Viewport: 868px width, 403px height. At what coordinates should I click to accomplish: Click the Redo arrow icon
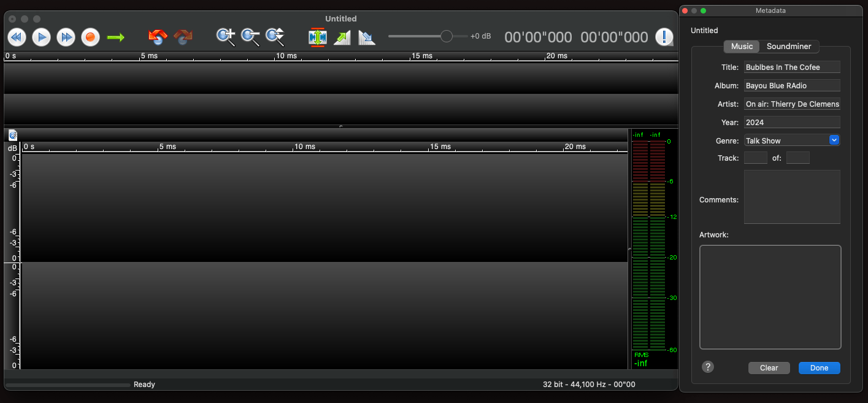[x=183, y=37]
